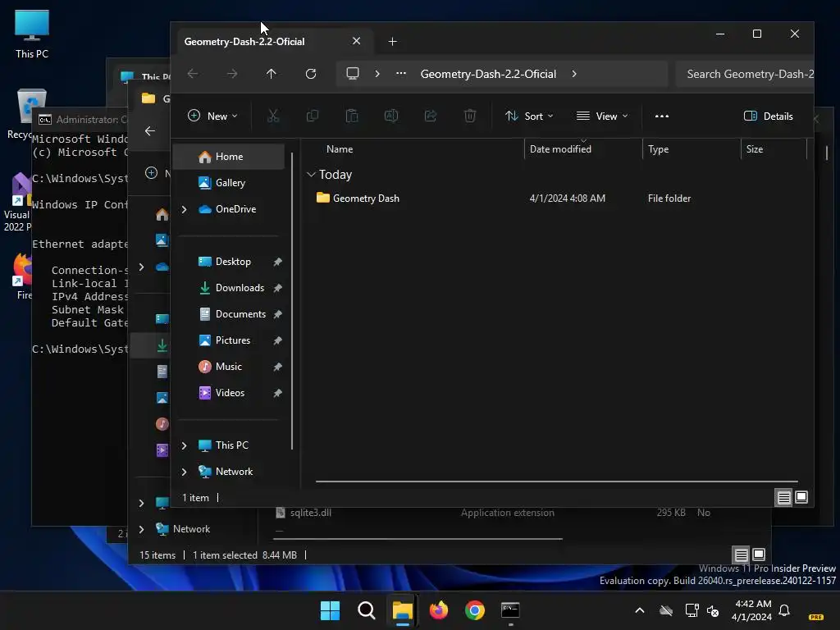Click the Cut scissors icon in toolbar
The height and width of the screenshot is (630, 840).
(273, 116)
